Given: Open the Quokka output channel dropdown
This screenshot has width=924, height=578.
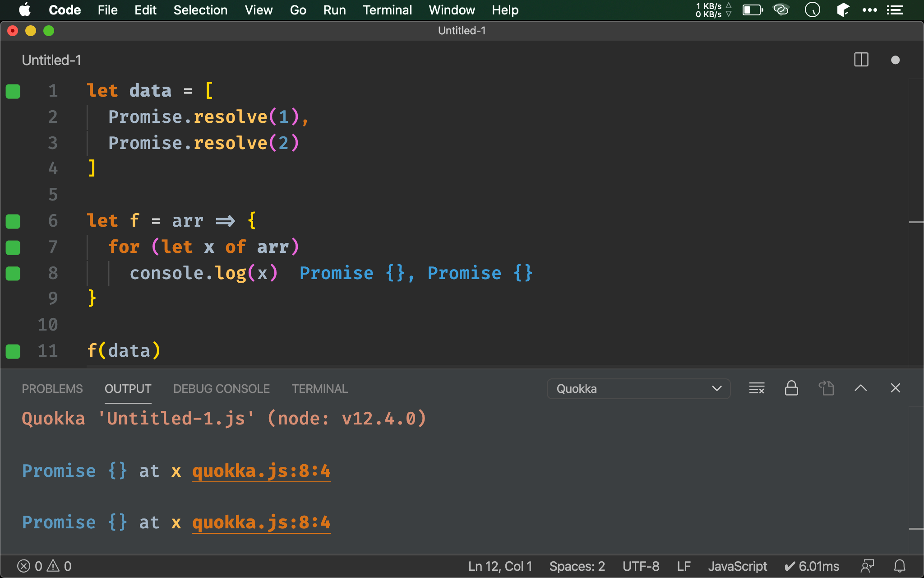Looking at the screenshot, I should point(638,389).
